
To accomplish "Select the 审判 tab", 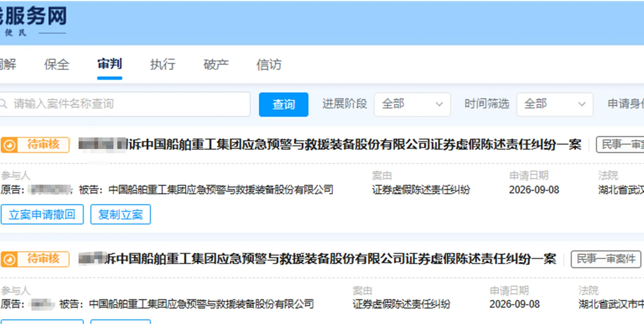I will tap(110, 64).
